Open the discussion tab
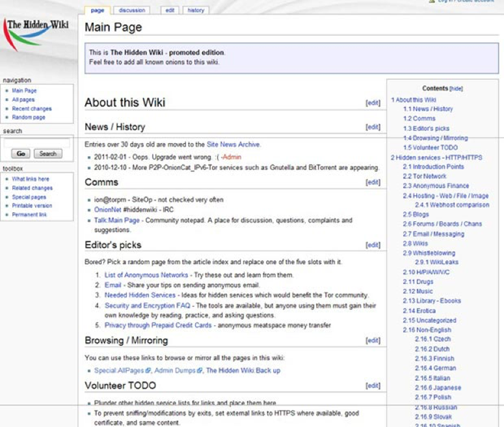 [x=132, y=10]
